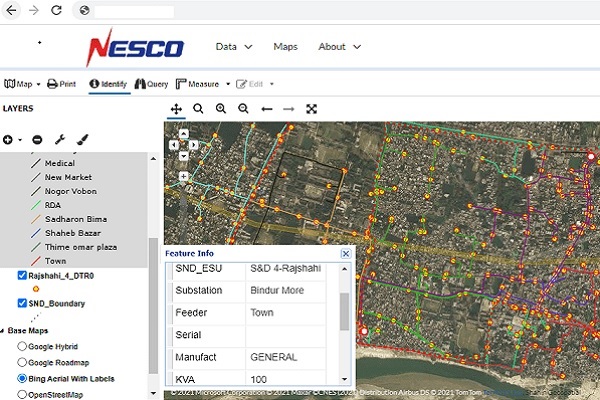Open the Edit dropdown arrow

click(x=272, y=84)
